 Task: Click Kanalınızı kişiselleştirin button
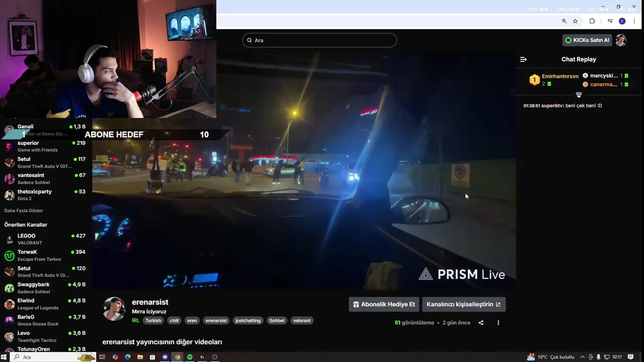pyautogui.click(x=464, y=304)
